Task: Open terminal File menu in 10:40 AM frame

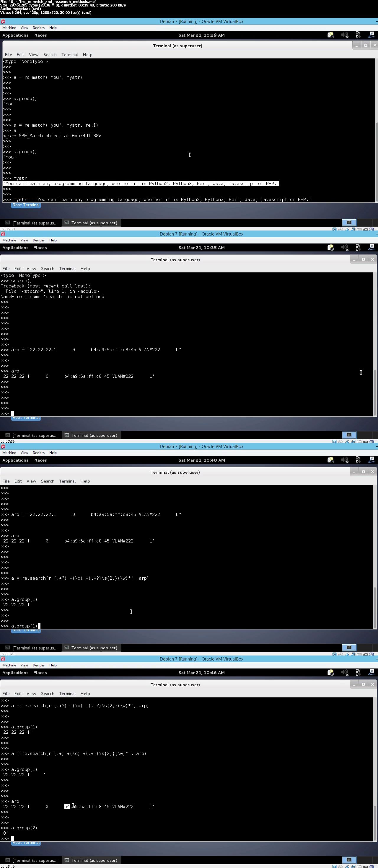Action: click(x=6, y=481)
